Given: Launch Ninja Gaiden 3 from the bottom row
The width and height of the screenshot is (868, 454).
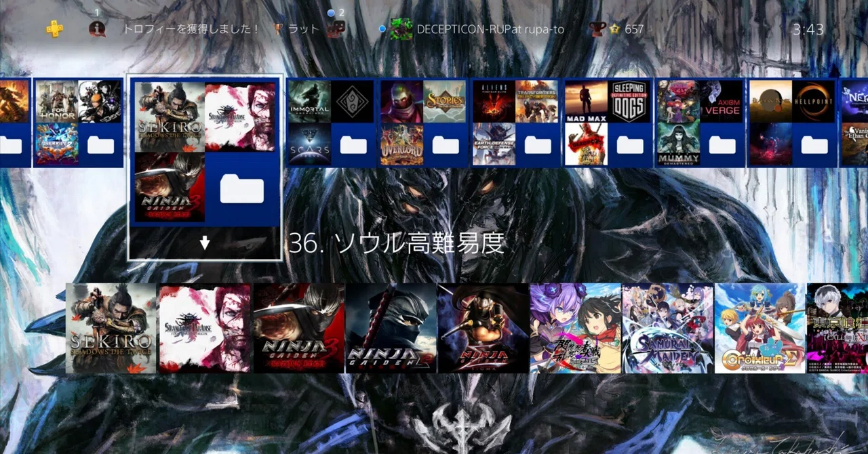Looking at the screenshot, I should (298, 328).
